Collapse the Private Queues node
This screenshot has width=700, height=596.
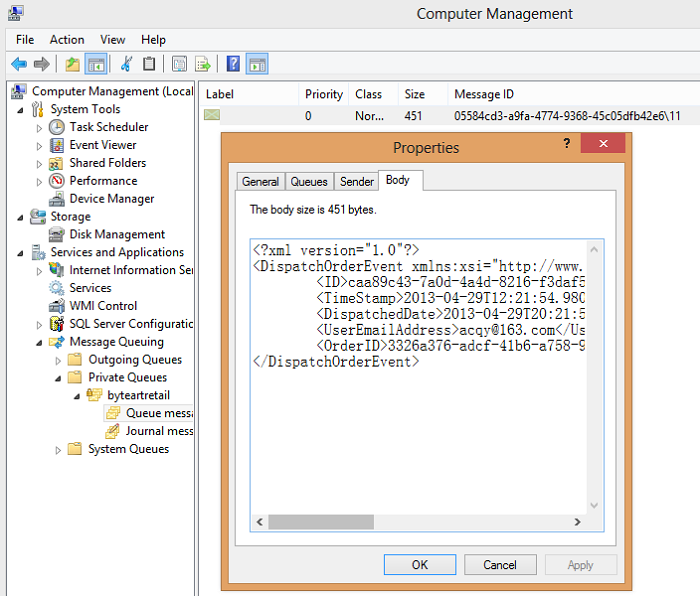click(58, 379)
